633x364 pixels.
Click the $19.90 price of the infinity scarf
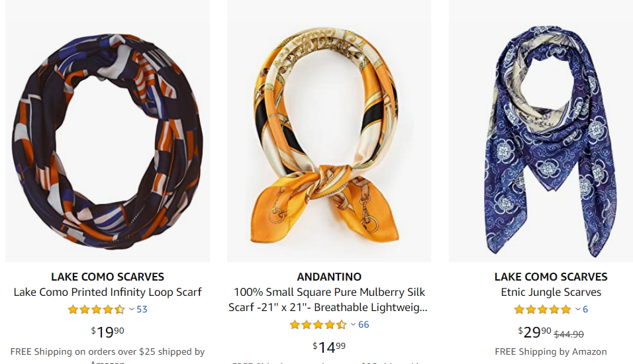coord(107,332)
